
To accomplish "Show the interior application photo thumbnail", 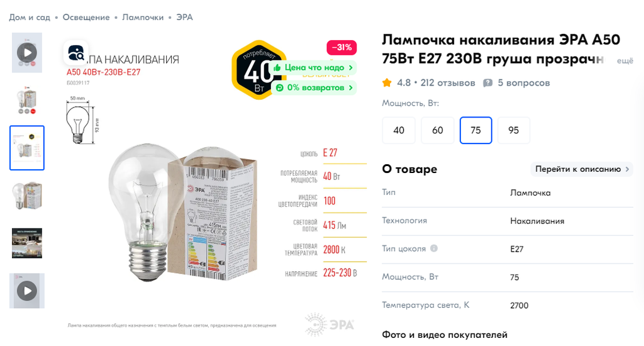I will [x=27, y=243].
